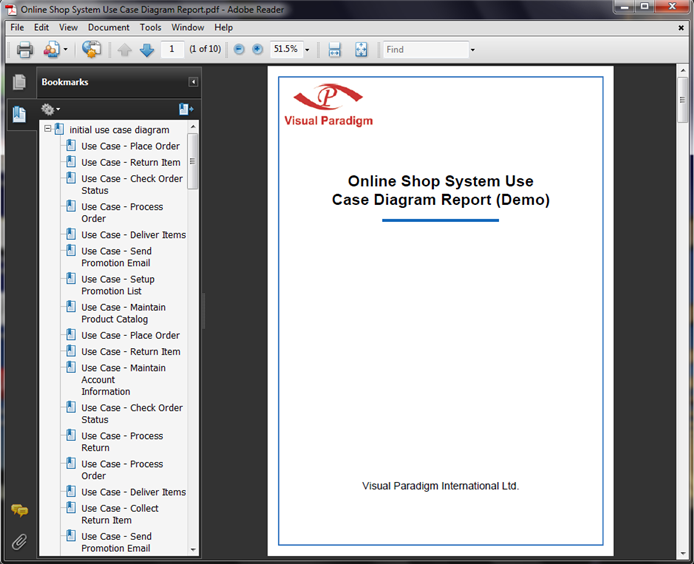
Task: Click the Print toolbar icon
Action: pos(25,50)
